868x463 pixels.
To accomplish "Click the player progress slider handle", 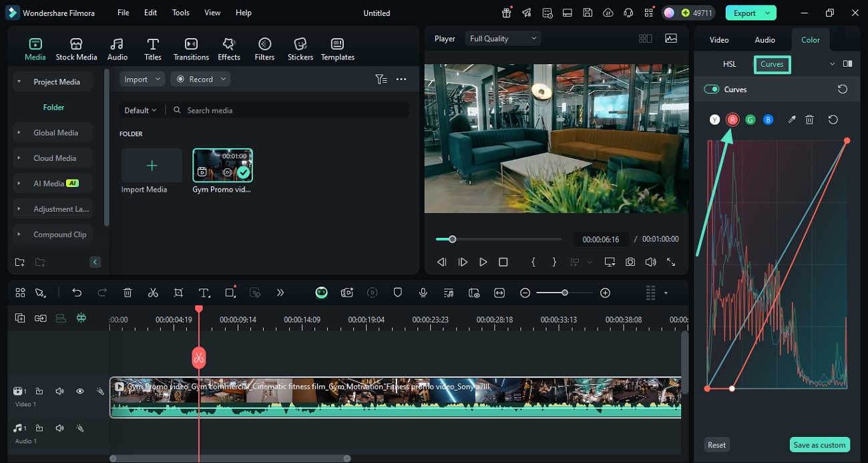I will point(452,239).
